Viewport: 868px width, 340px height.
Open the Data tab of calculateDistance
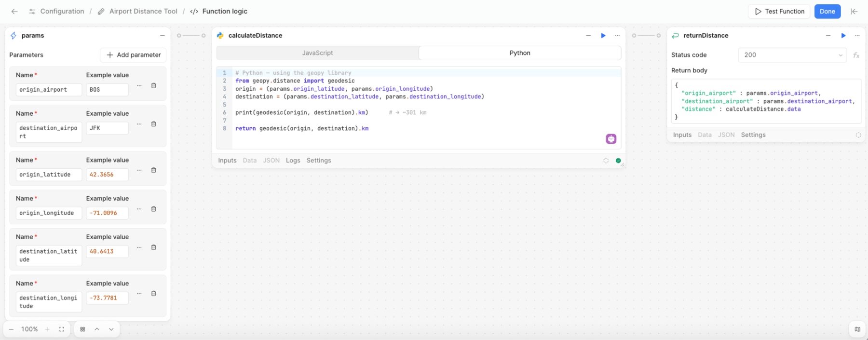click(x=250, y=161)
